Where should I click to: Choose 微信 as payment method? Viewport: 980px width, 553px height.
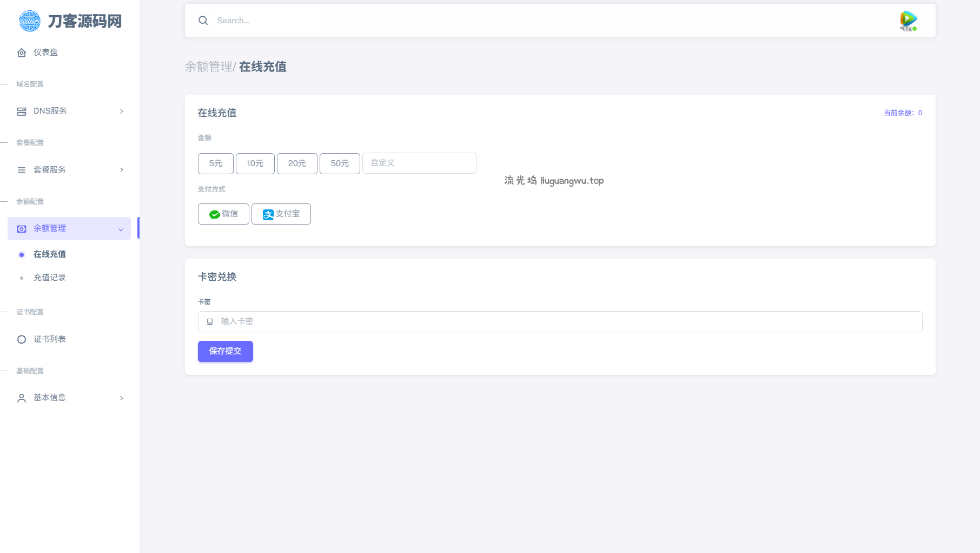223,214
